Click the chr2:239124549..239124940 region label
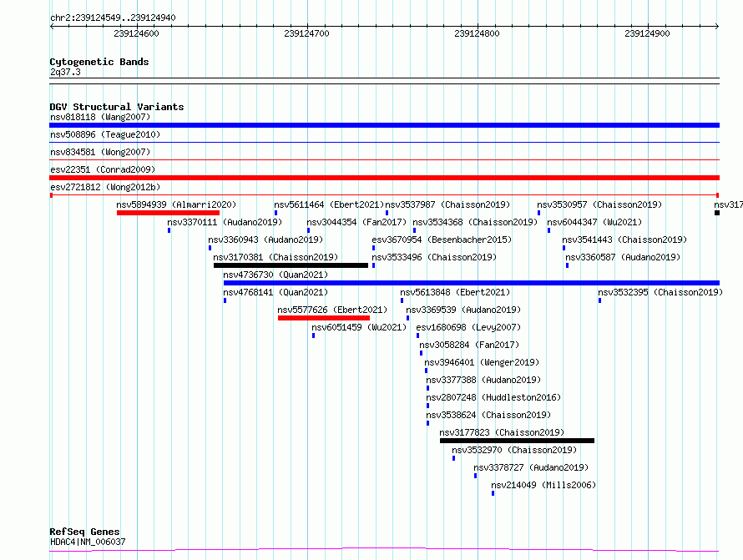The image size is (743, 560). point(113,18)
